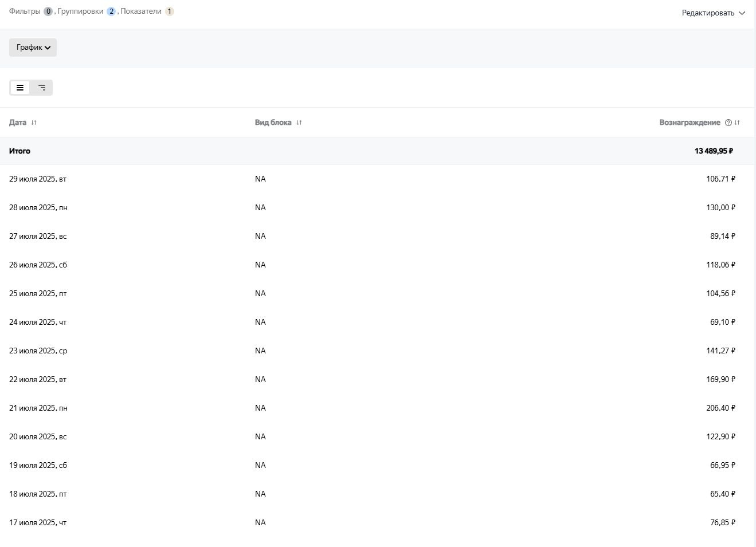Click reward value 65,40 ₽
This screenshot has width=756, height=547.
click(723, 494)
